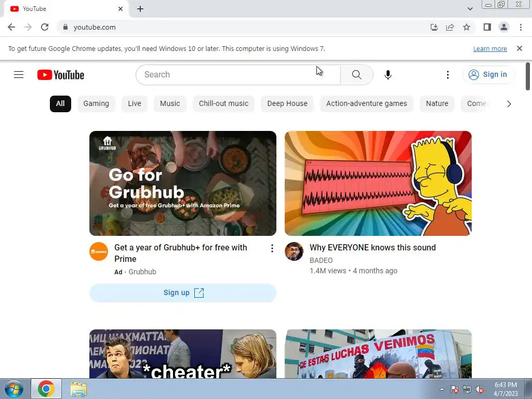Select the Action-adventure games chip
Viewport: 532px width, 399px height.
366,104
